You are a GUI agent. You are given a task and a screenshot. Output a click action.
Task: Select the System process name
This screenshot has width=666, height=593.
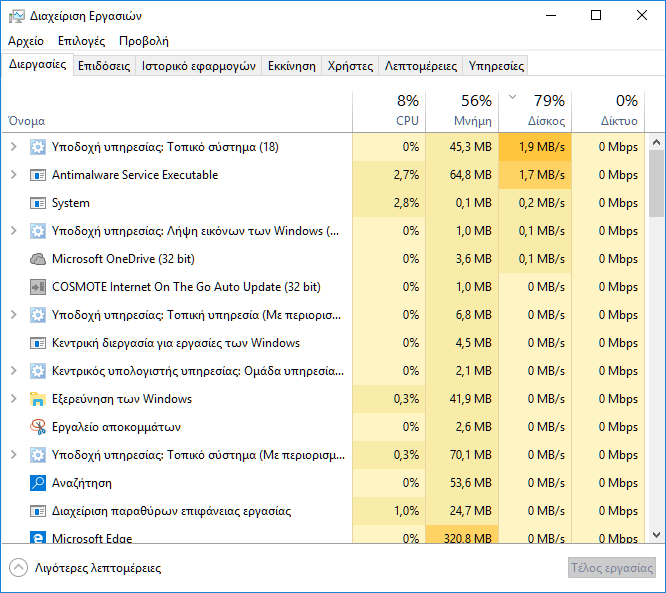71,203
